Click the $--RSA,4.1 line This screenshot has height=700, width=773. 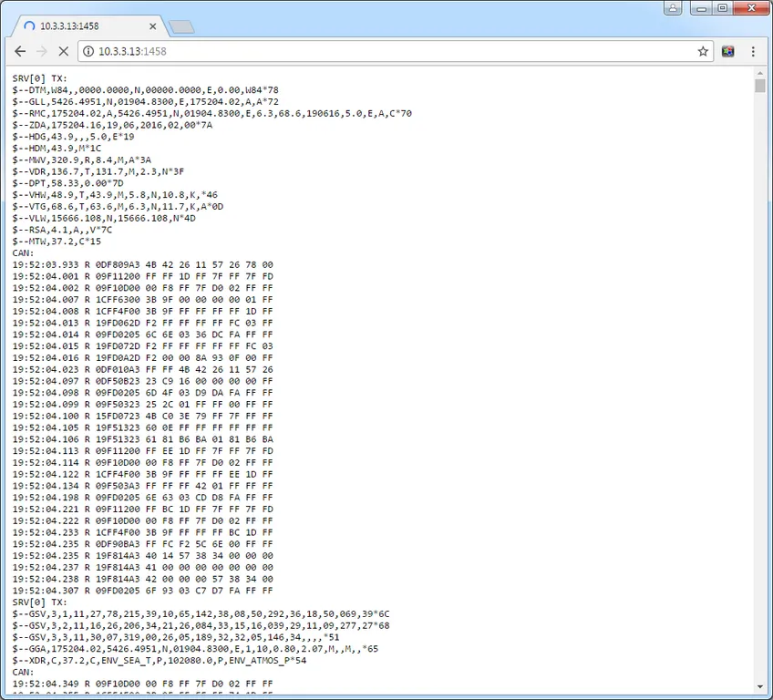[x=62, y=230]
